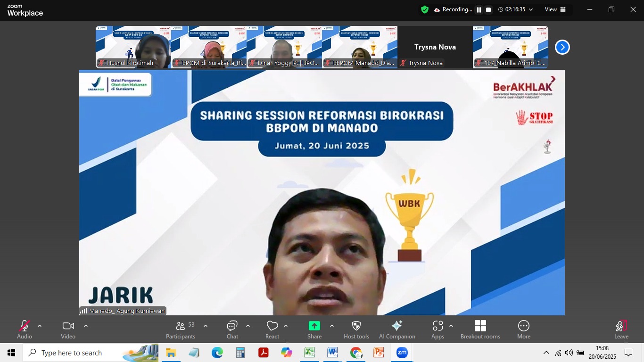Unmute the Audio microphone icon

click(x=24, y=326)
